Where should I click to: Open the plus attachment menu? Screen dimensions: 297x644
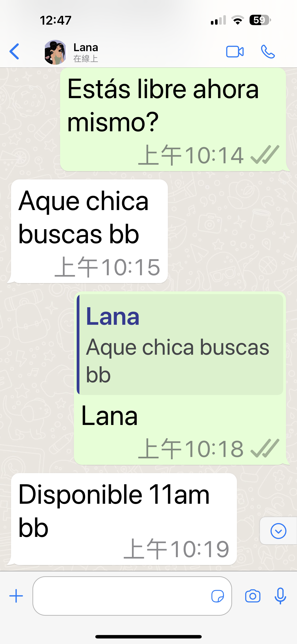click(x=16, y=596)
